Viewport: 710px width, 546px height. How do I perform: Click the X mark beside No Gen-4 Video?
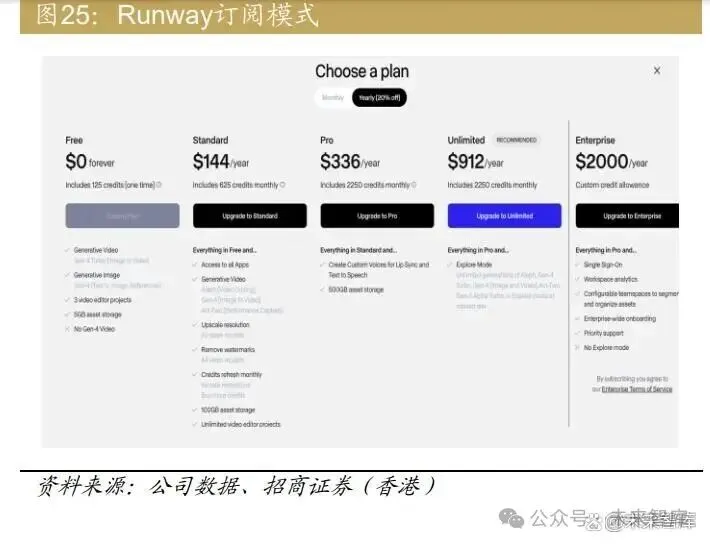67,329
